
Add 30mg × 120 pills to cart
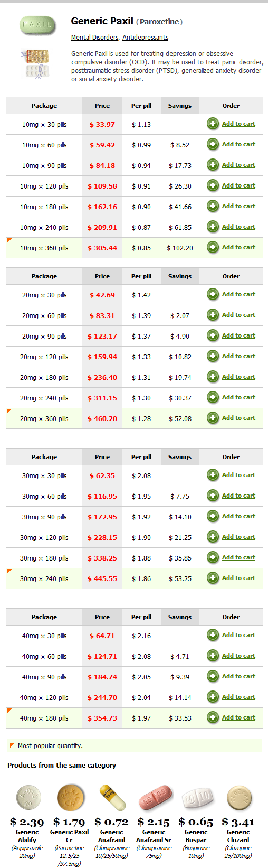pos(238,537)
